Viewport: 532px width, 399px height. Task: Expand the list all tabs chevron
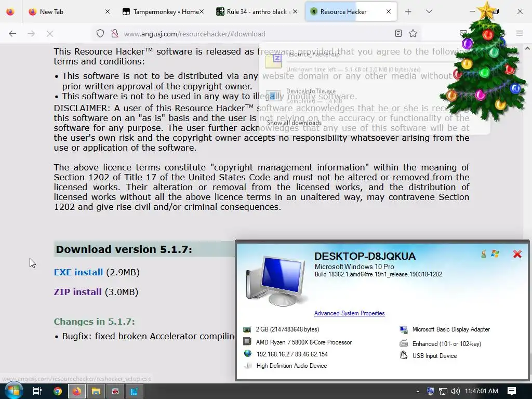(x=429, y=11)
